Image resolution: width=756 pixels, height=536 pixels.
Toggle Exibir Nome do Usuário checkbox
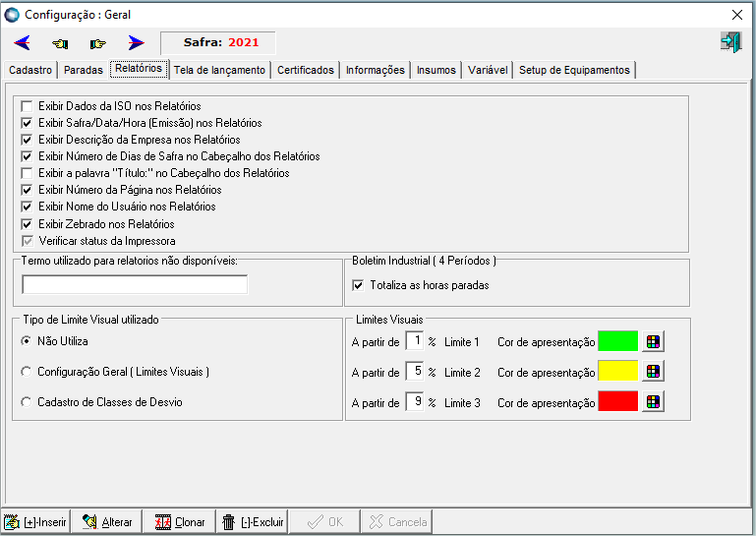click(x=27, y=207)
